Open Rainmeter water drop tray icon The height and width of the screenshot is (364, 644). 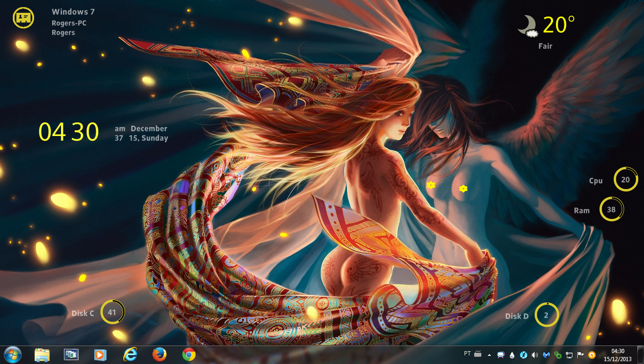[512, 355]
